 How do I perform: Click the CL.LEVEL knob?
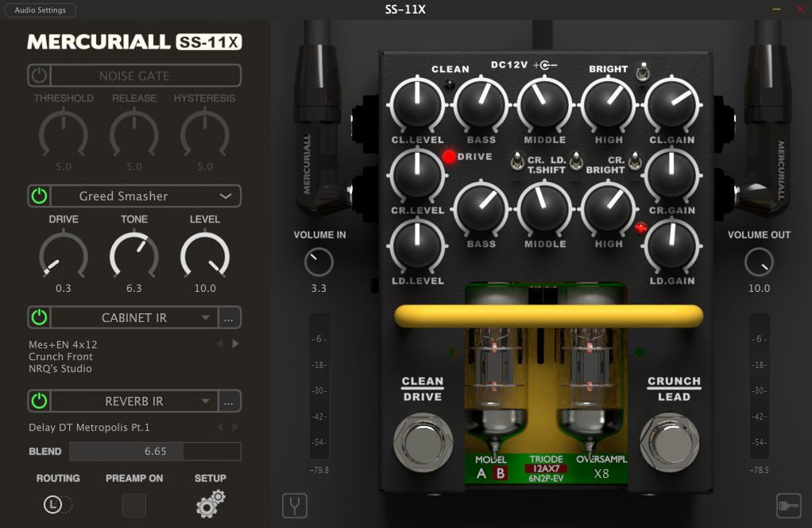(x=417, y=105)
